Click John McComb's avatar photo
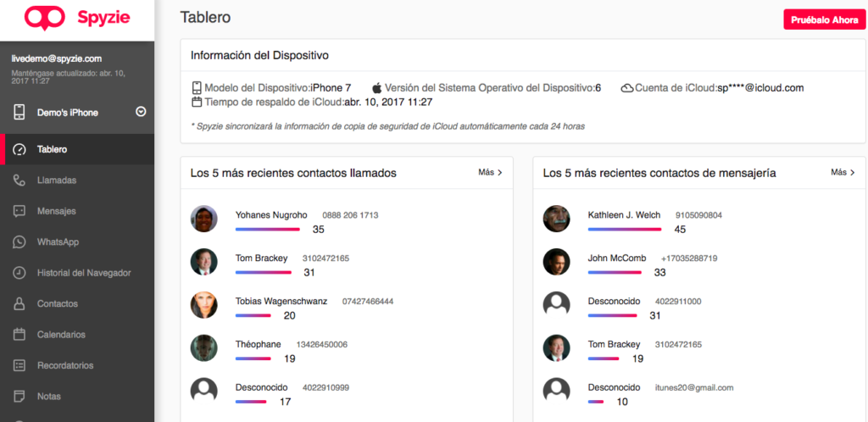The image size is (868, 422). [556, 262]
